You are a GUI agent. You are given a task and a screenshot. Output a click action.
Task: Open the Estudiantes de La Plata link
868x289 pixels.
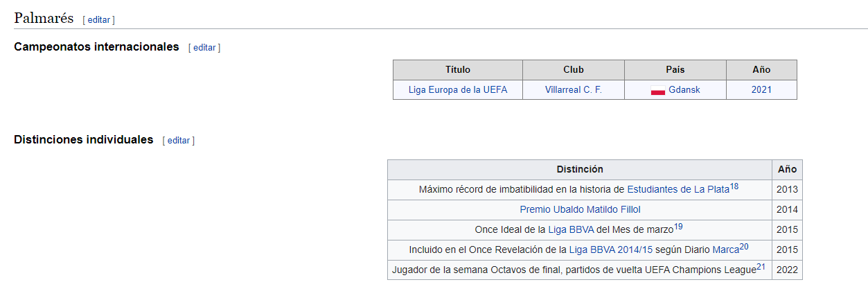coord(678,190)
